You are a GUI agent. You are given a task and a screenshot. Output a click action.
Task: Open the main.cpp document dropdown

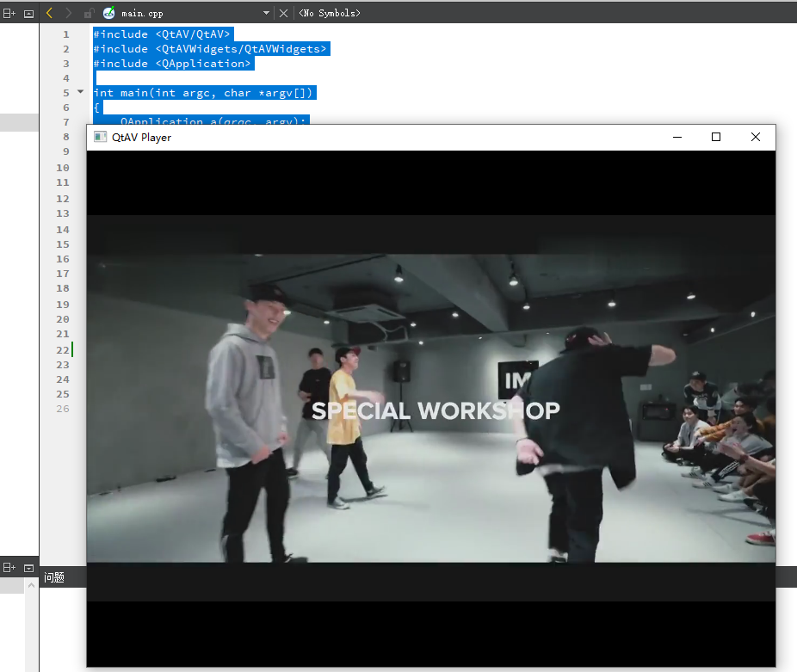tap(266, 13)
